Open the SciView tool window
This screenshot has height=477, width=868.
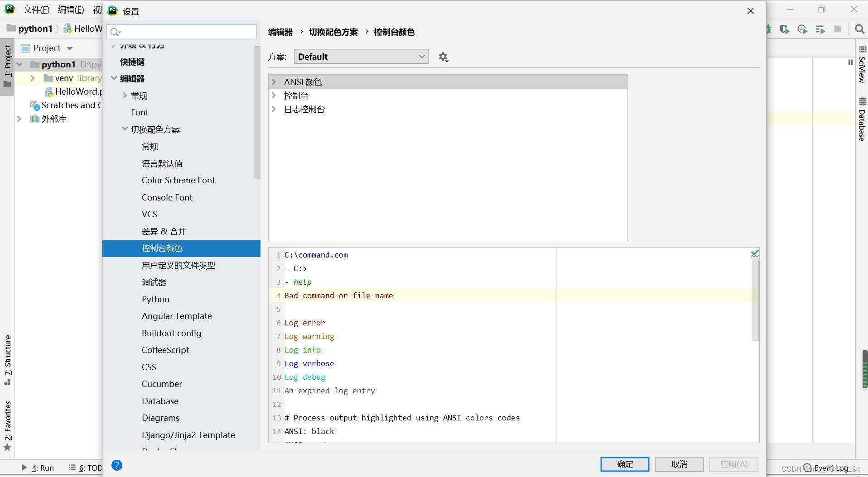862,64
